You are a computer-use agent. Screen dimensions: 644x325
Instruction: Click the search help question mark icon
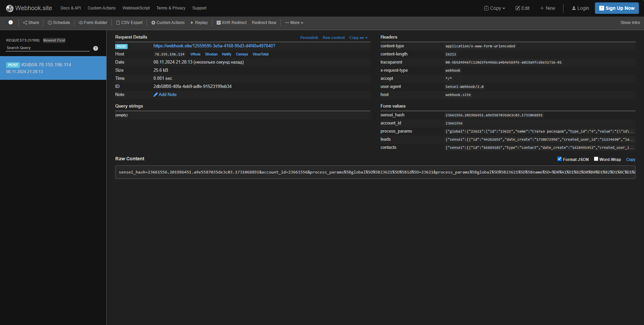click(x=95, y=48)
